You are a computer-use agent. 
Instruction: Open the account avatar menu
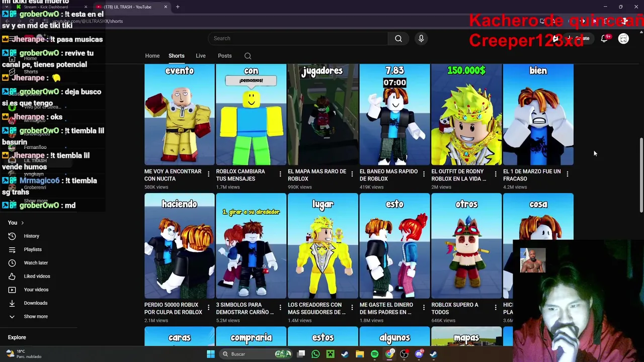(x=623, y=39)
